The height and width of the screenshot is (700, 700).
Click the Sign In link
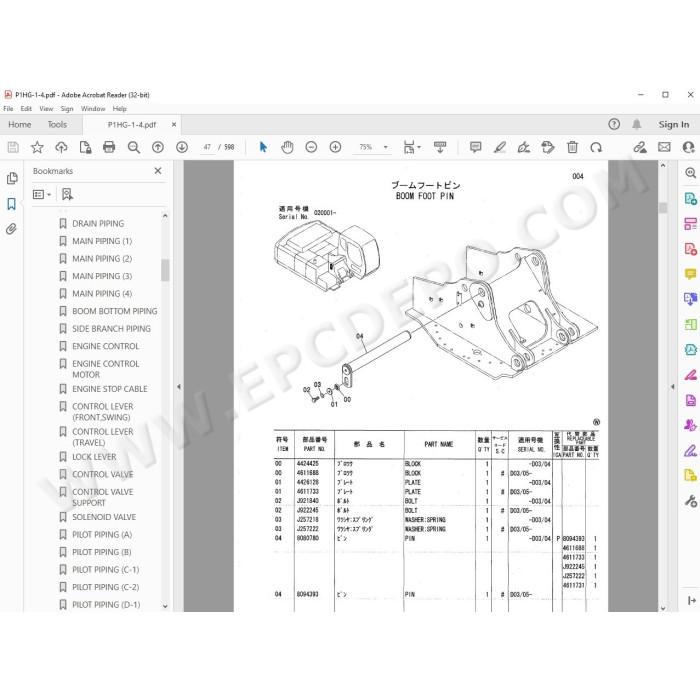tap(674, 125)
